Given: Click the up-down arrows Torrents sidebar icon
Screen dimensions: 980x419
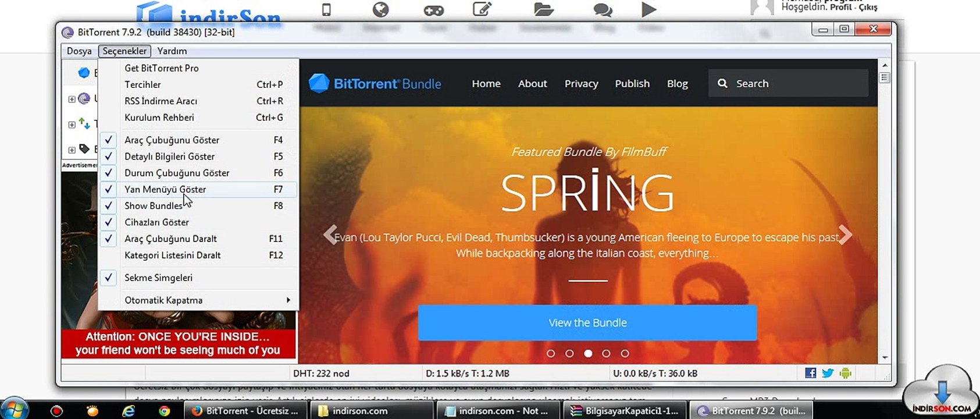Looking at the screenshot, I should (84, 123).
